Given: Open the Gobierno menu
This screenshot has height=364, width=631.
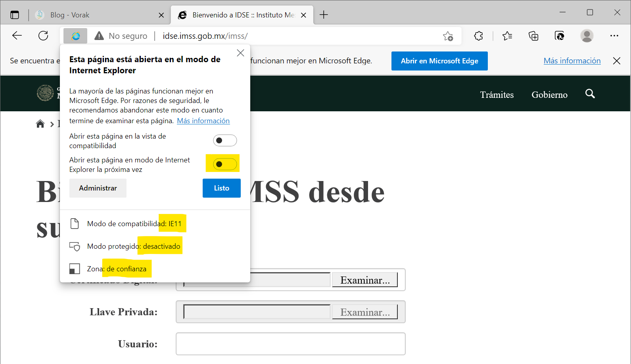Looking at the screenshot, I should pyautogui.click(x=549, y=95).
